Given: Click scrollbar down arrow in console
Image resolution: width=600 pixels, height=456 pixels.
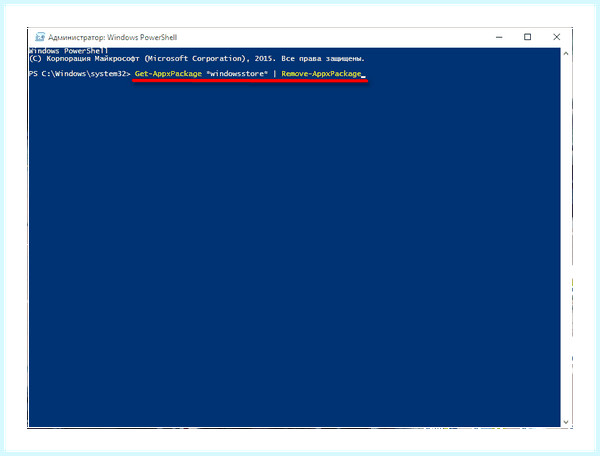Looking at the screenshot, I should (566, 422).
